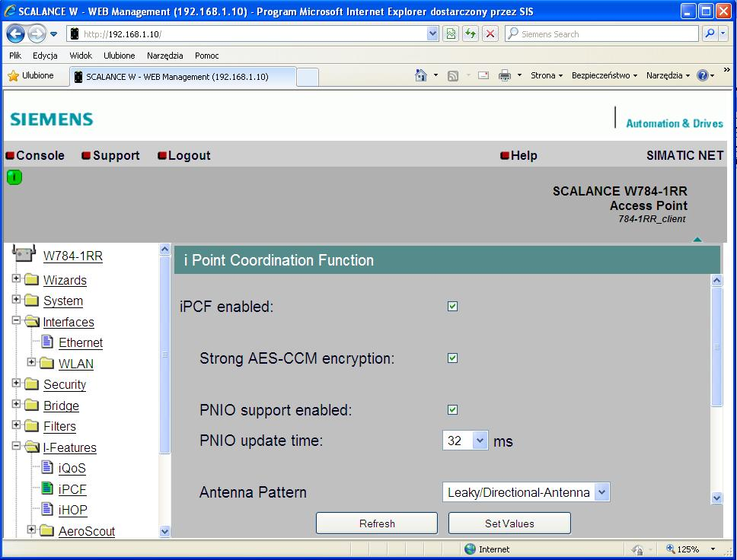The height and width of the screenshot is (560, 737).
Task: Expand the AeroScout folder
Action: [31, 530]
